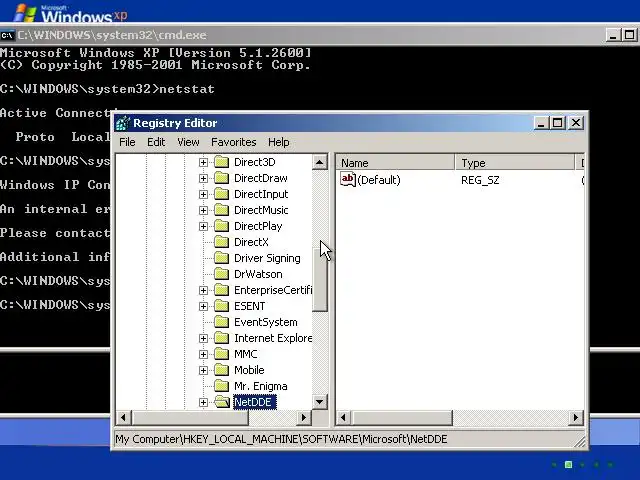The width and height of the screenshot is (640, 480).
Task: Click the cmd.exe title bar icon
Action: coord(7,36)
